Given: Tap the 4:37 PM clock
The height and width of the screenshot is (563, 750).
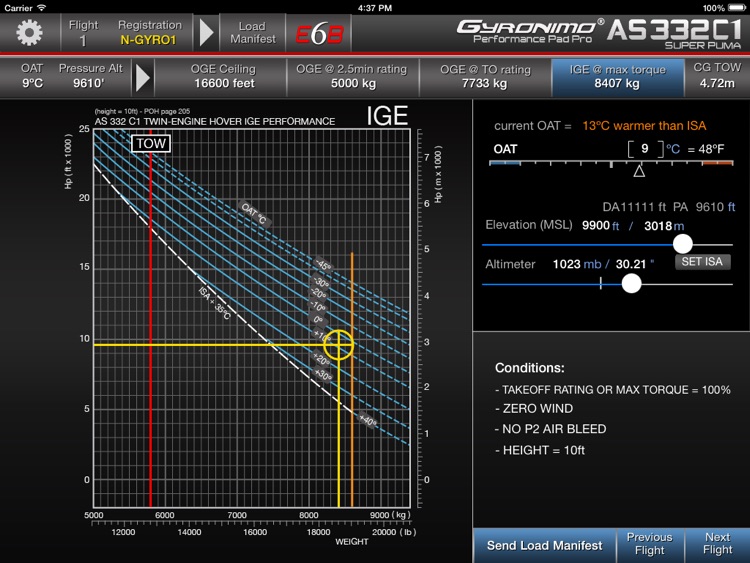Looking at the screenshot, I should coord(375,8).
